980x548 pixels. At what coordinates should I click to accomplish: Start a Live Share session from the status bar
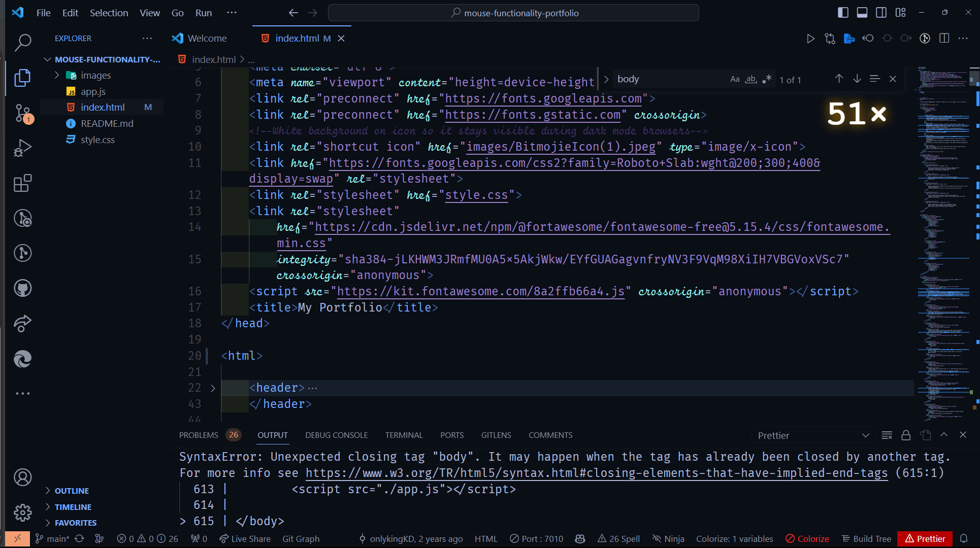245,538
